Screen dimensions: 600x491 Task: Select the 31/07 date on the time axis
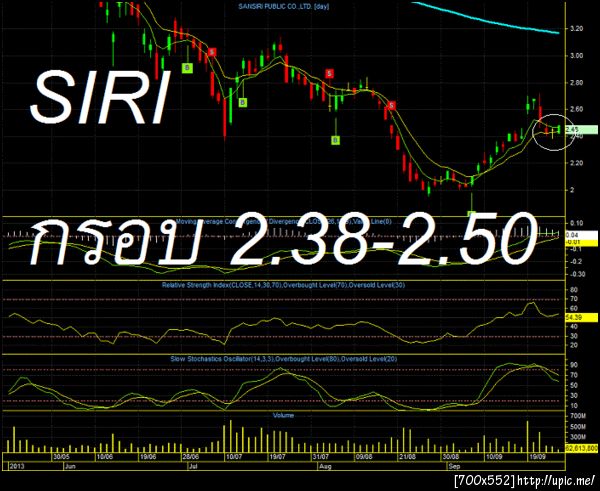point(321,457)
